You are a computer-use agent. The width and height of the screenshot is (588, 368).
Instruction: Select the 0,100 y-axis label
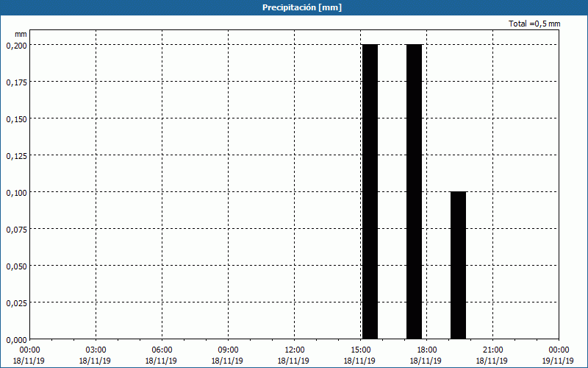pos(16,192)
